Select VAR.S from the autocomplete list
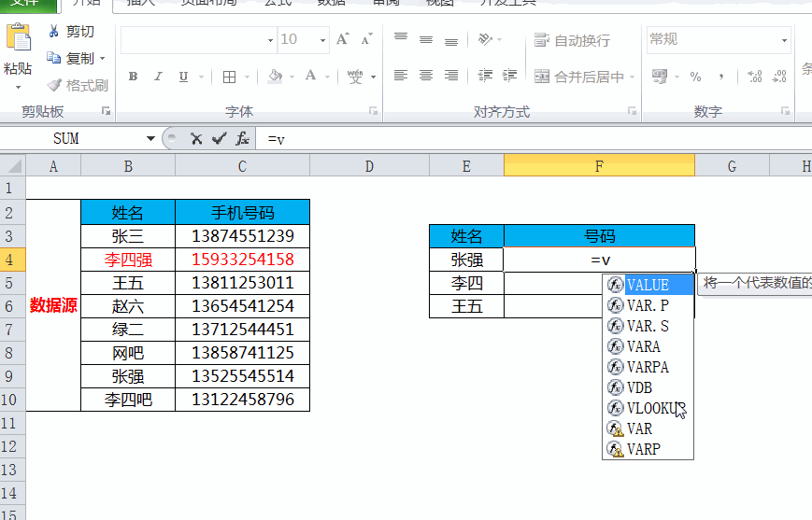Image resolution: width=812 pixels, height=520 pixels. tap(648, 327)
